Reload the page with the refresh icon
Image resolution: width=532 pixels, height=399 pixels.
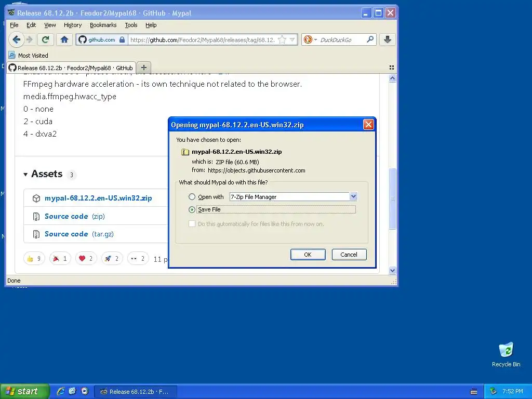(46, 39)
